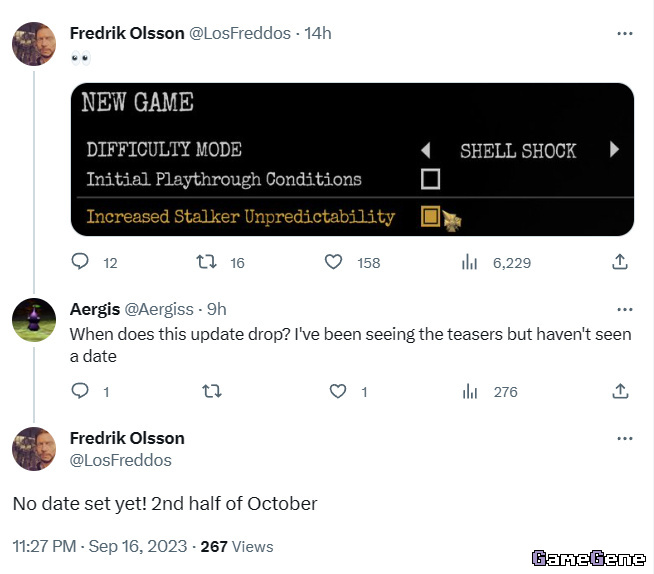View analytics showing 276 views
The image size is (654, 574).
tap(470, 391)
